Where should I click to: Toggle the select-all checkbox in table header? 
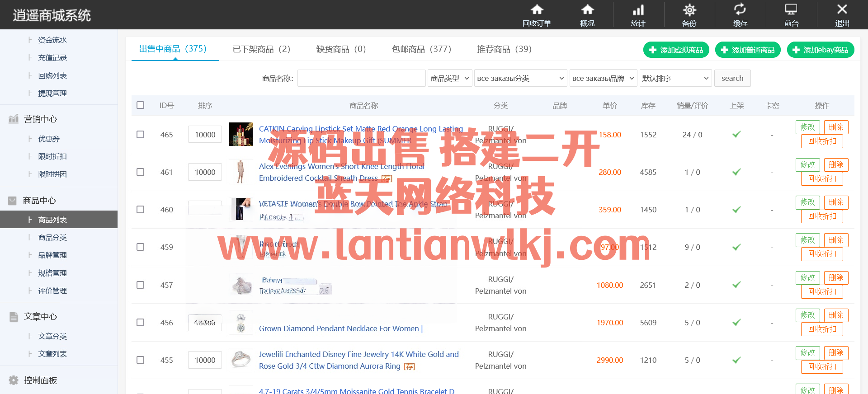coord(141,105)
